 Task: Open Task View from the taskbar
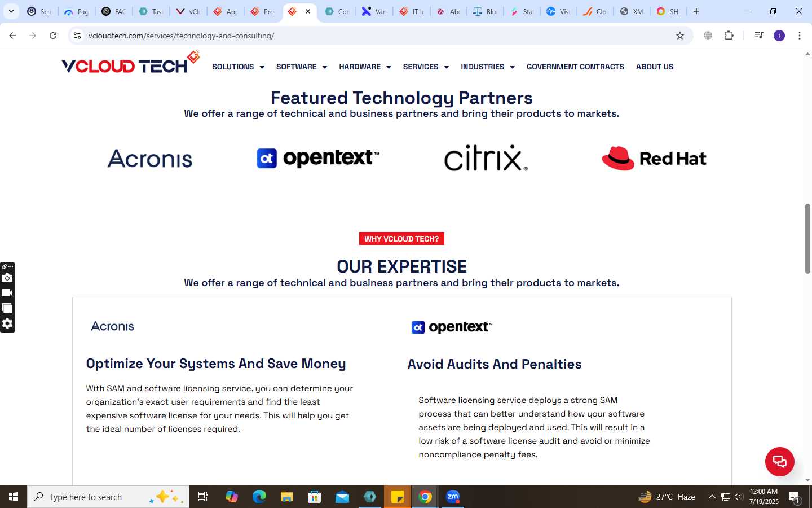[203, 497]
